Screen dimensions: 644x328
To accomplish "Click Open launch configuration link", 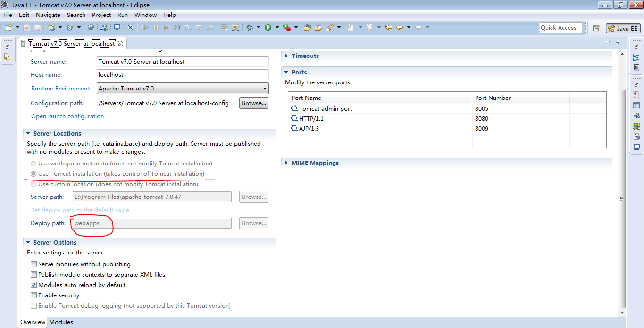I will (67, 116).
